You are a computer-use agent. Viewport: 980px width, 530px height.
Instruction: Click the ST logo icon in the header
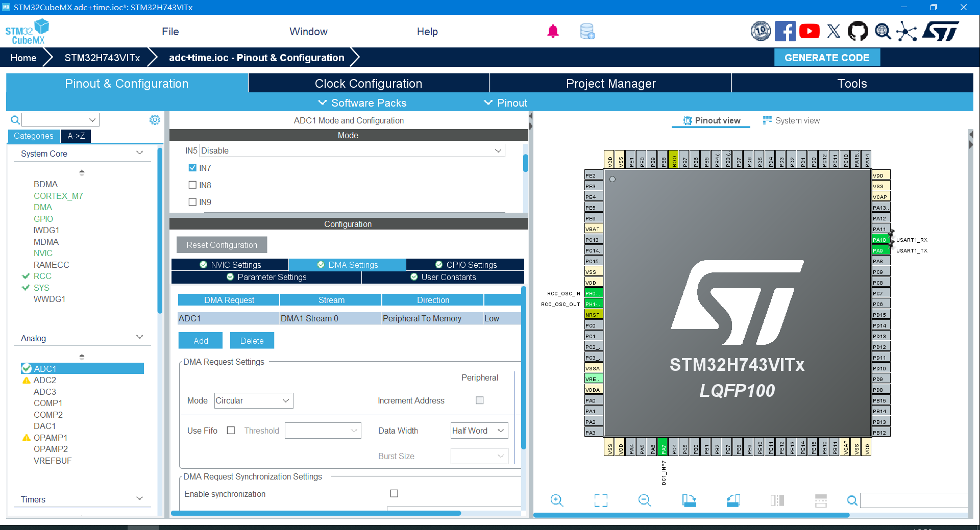941,32
